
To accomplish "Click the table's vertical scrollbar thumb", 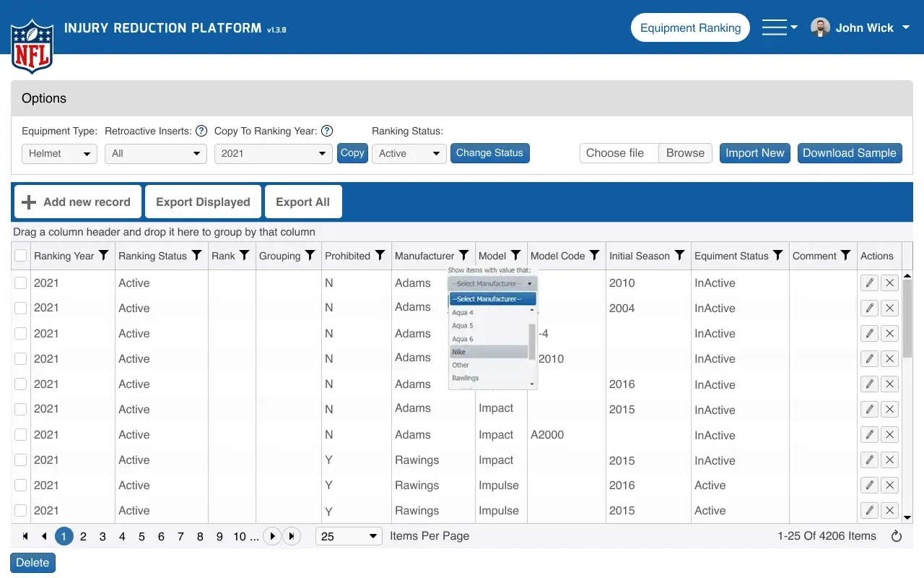I will point(907,318).
